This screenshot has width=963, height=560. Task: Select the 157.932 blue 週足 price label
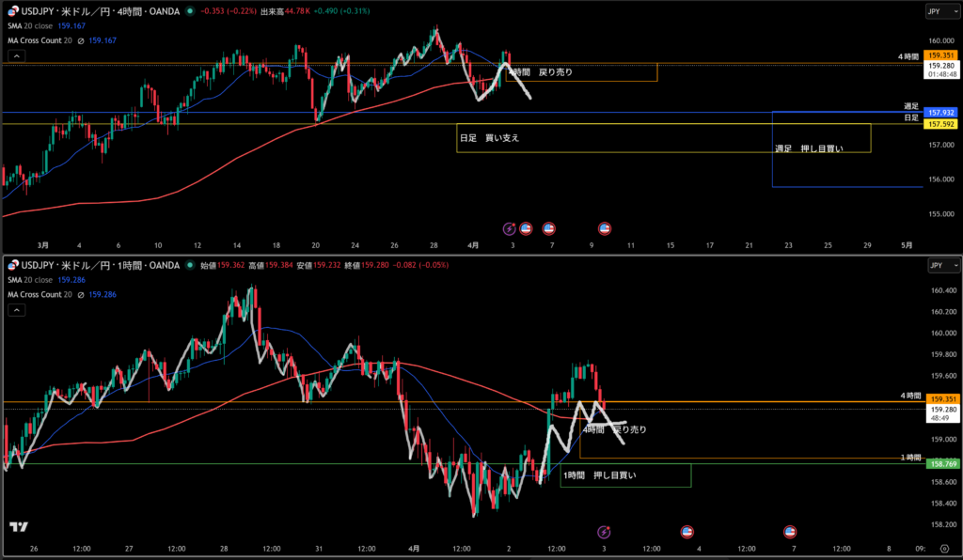(941, 112)
